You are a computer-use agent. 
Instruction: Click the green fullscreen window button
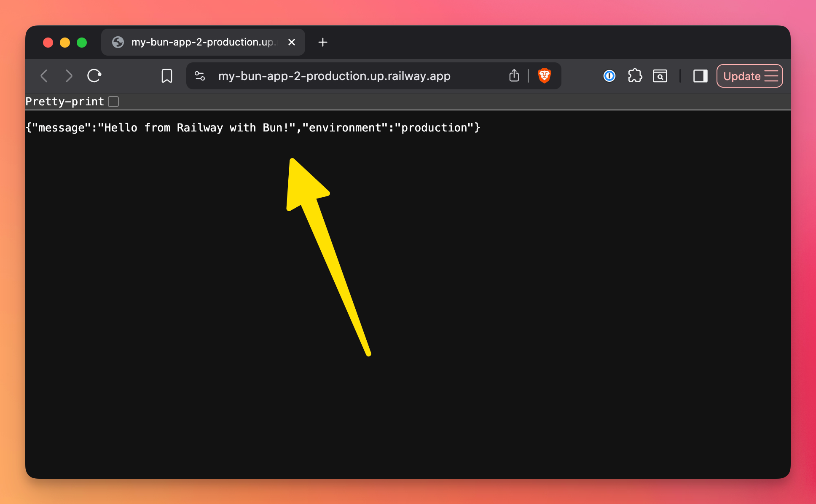tap(82, 43)
